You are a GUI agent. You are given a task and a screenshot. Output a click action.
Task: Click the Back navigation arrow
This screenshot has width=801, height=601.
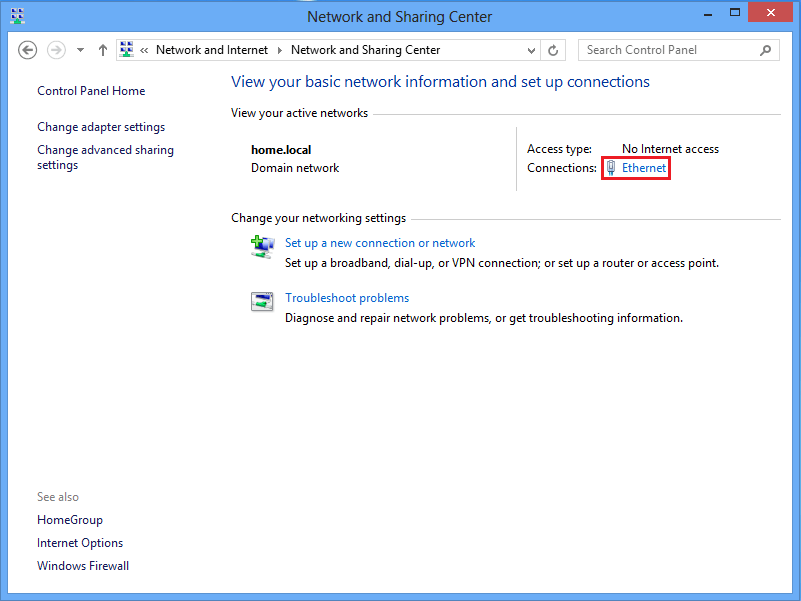tap(28, 50)
